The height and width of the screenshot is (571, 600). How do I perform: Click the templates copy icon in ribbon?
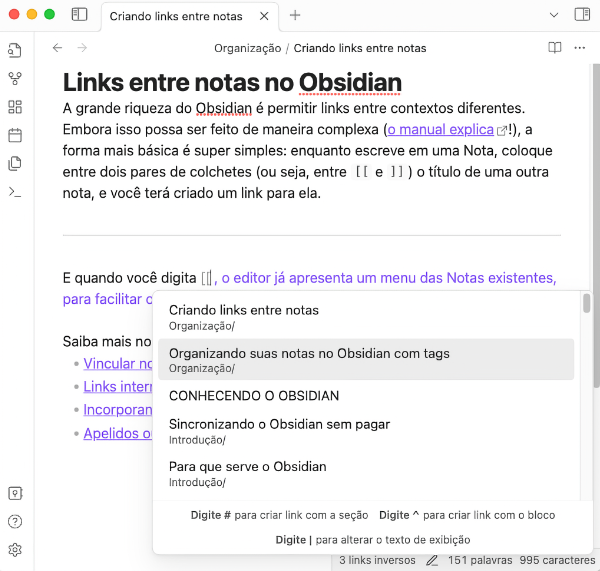pyautogui.click(x=15, y=163)
